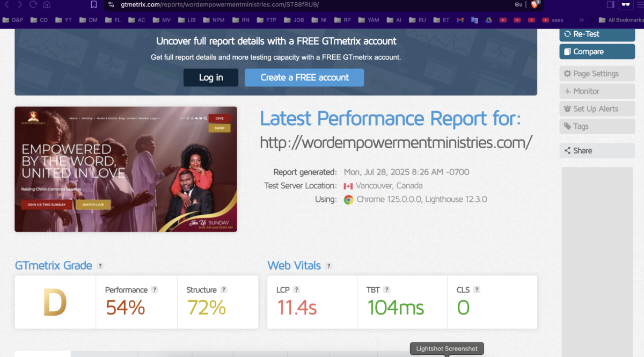Image resolution: width=644 pixels, height=357 pixels.
Task: Click the Tags button
Action: [x=597, y=126]
